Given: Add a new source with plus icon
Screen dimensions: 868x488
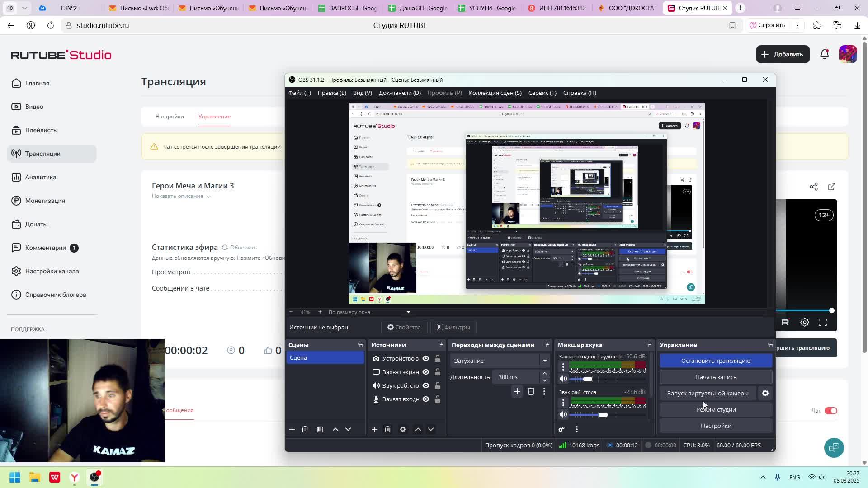Looking at the screenshot, I should (x=374, y=429).
